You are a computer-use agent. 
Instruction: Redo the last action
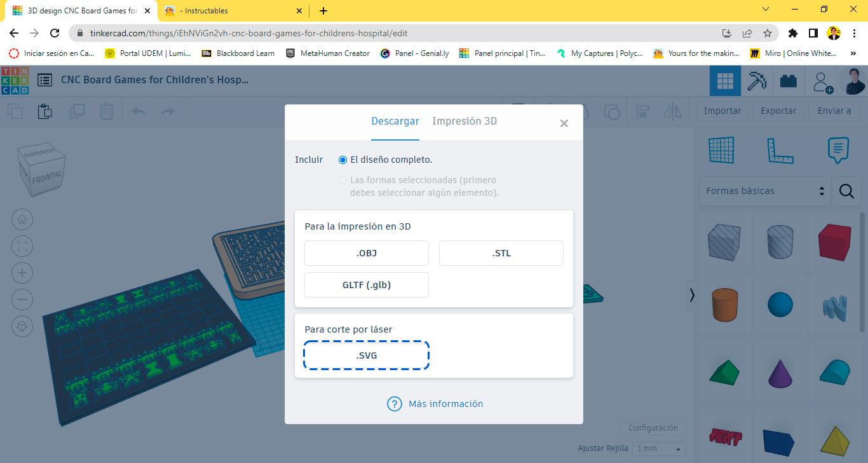pyautogui.click(x=168, y=111)
